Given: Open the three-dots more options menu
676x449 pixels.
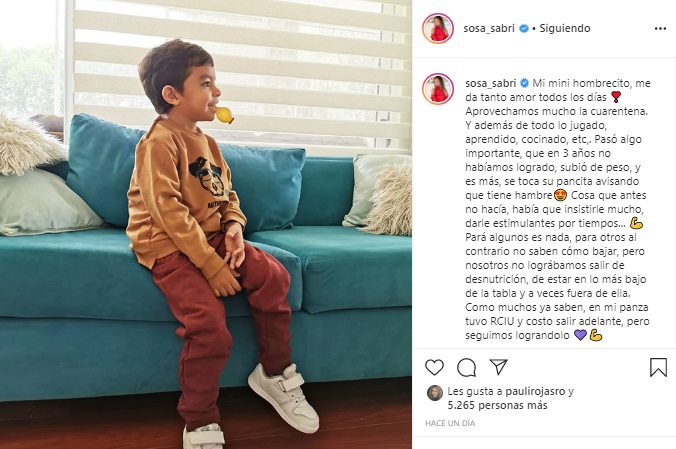Looking at the screenshot, I should 660,28.
